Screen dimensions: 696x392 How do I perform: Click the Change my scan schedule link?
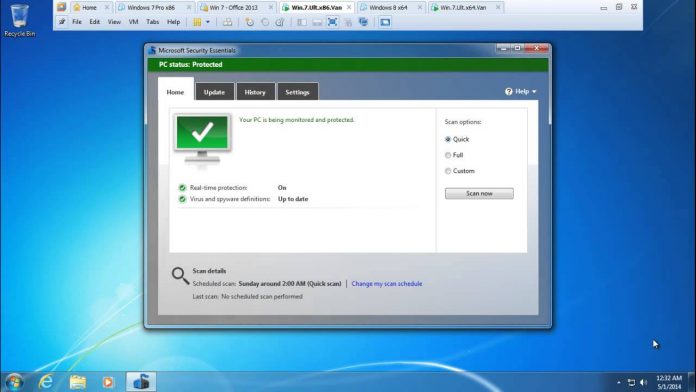[387, 284]
